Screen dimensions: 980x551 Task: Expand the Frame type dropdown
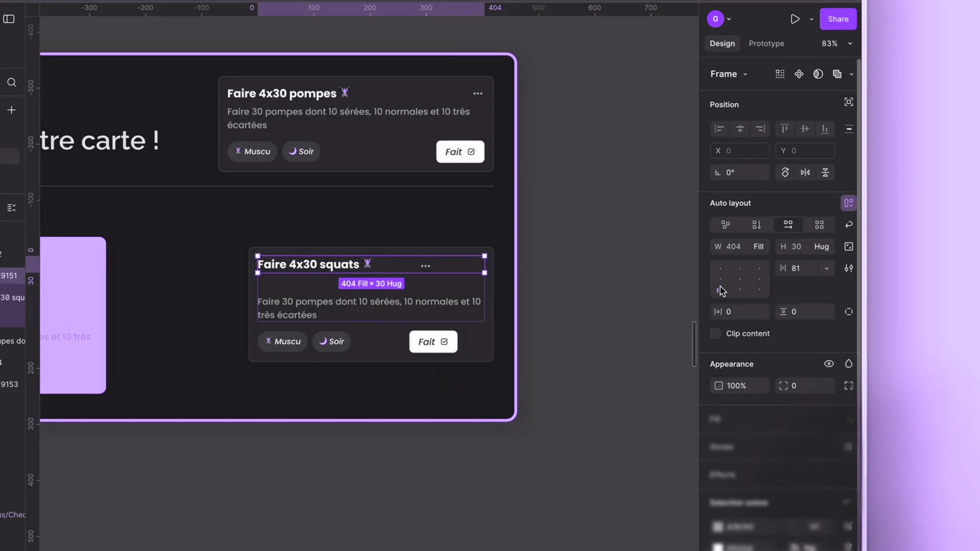(x=729, y=74)
